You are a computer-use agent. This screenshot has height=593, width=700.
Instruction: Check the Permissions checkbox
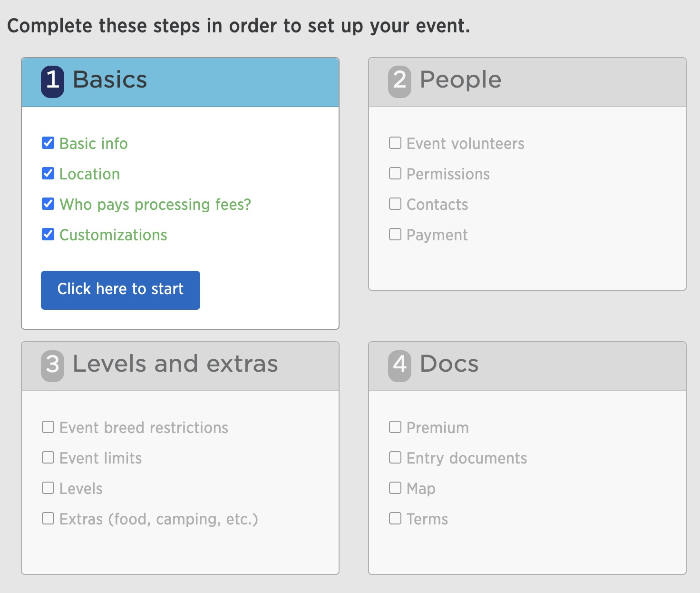pyautogui.click(x=395, y=173)
